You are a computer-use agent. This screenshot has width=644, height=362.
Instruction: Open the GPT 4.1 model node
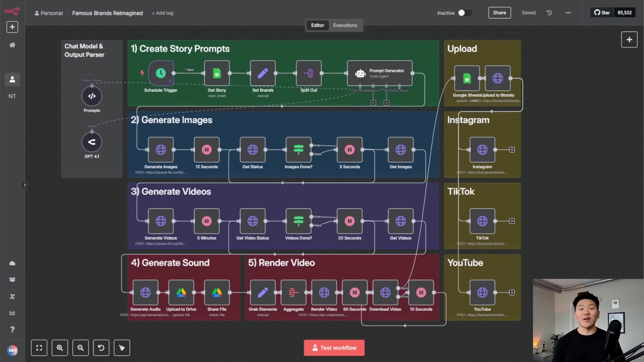92,142
